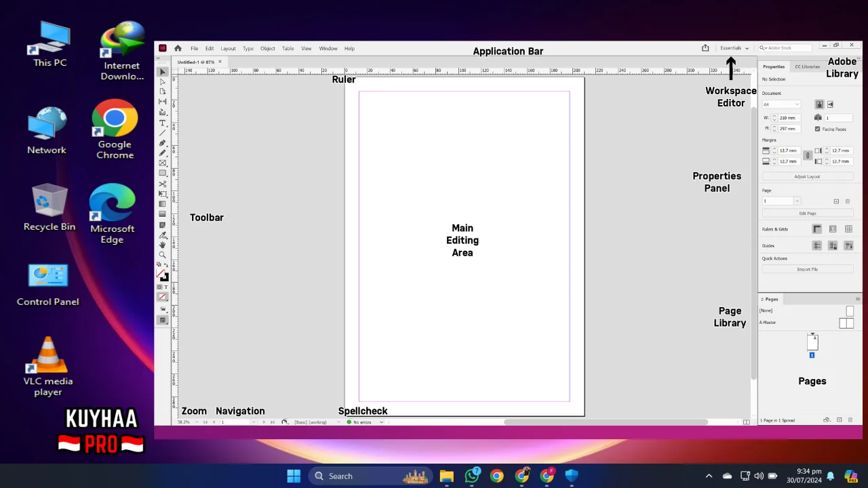
Task: Switch to the CC Libraries tab
Action: (807, 66)
